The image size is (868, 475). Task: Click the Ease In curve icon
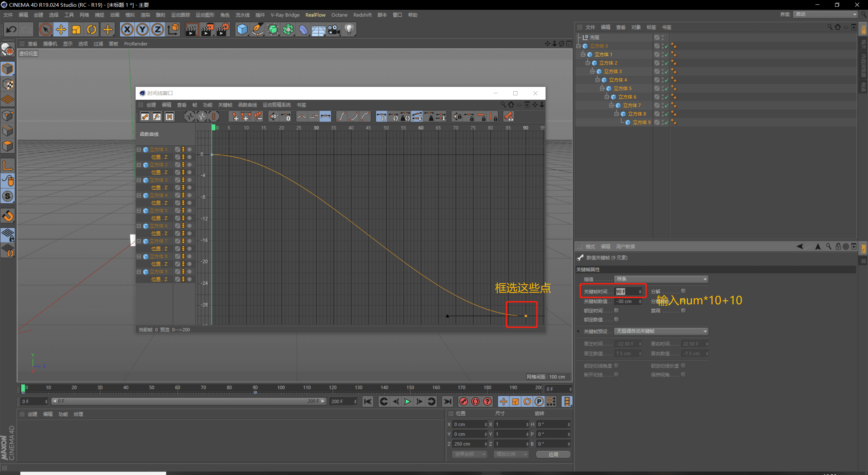coord(353,117)
